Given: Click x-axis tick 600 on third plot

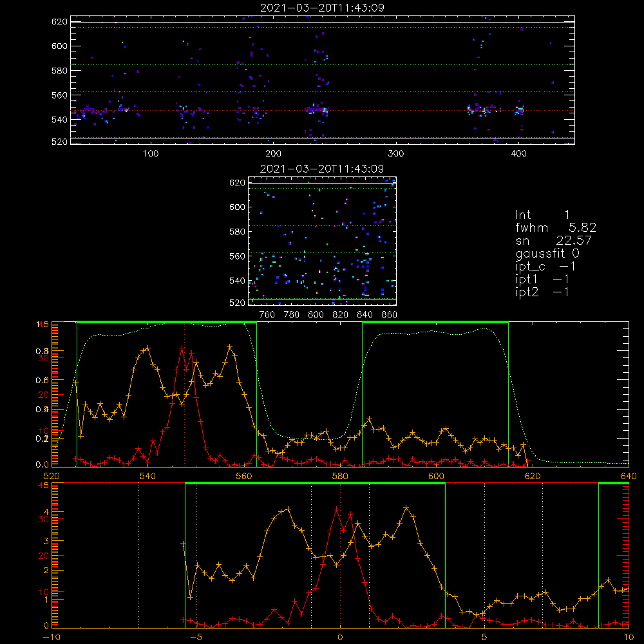Looking at the screenshot, I should (436, 476).
